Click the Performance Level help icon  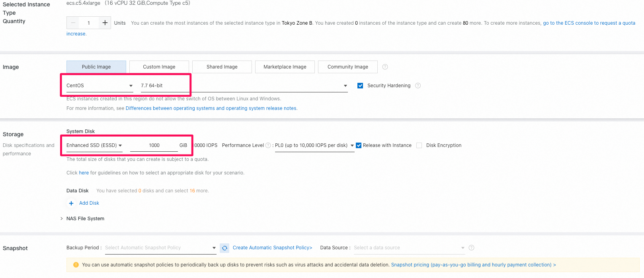pos(268,145)
